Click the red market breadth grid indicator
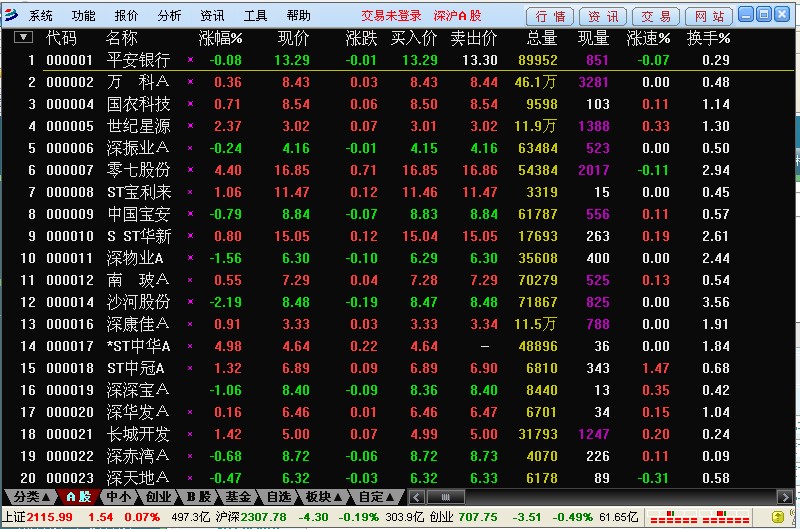Viewport: 800px width, 529px height. pyautogui.click(x=699, y=517)
